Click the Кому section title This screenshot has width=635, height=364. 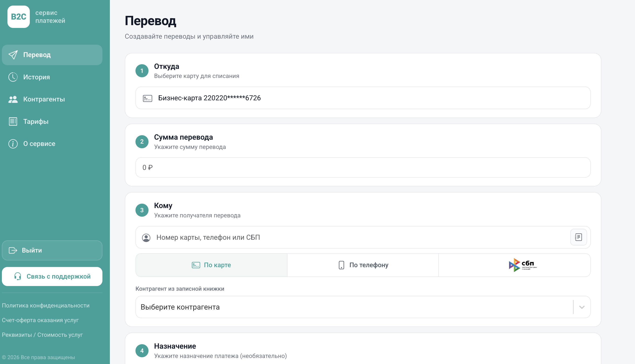(x=163, y=206)
